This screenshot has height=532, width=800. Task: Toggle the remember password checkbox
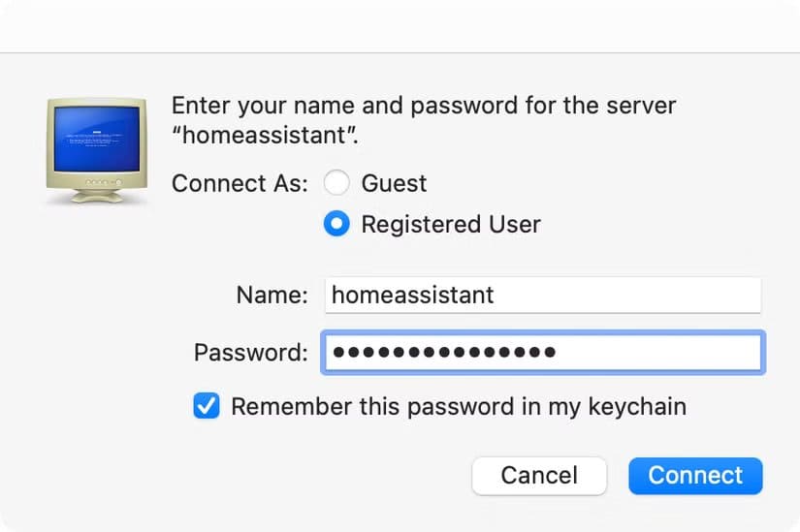coord(207,406)
